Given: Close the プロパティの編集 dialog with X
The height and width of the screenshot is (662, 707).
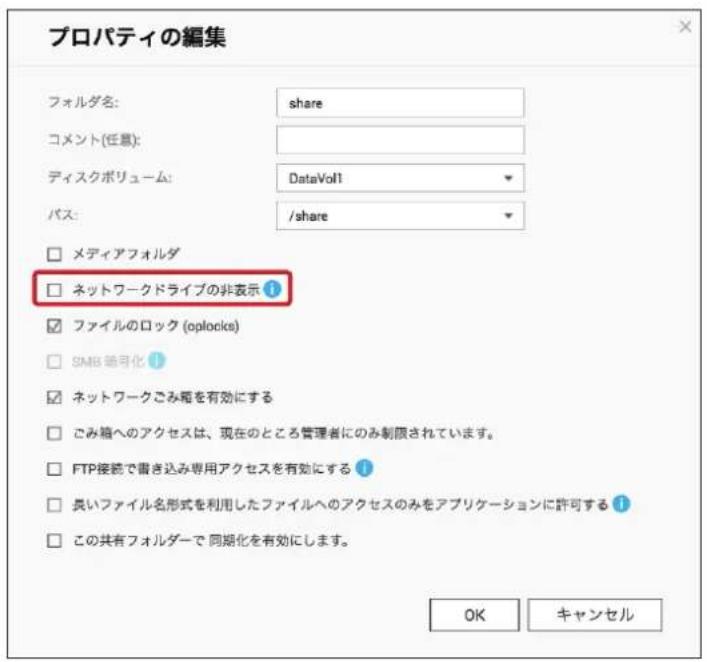Looking at the screenshot, I should pyautogui.click(x=685, y=27).
